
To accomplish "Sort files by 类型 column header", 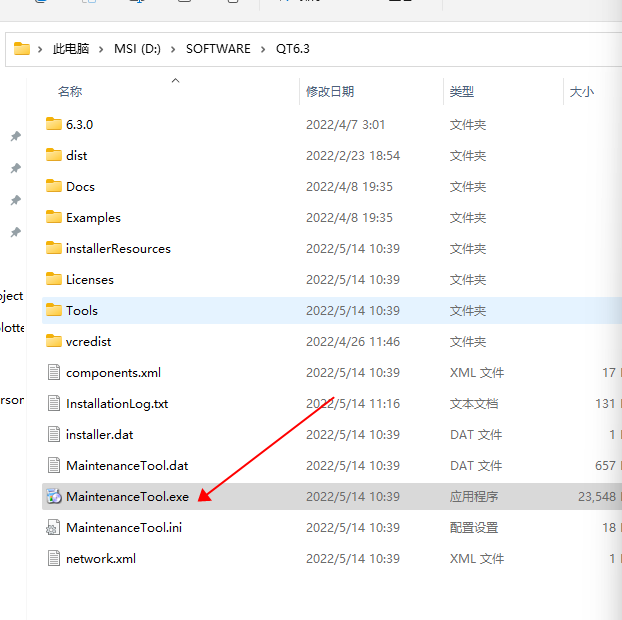I will pos(462,92).
